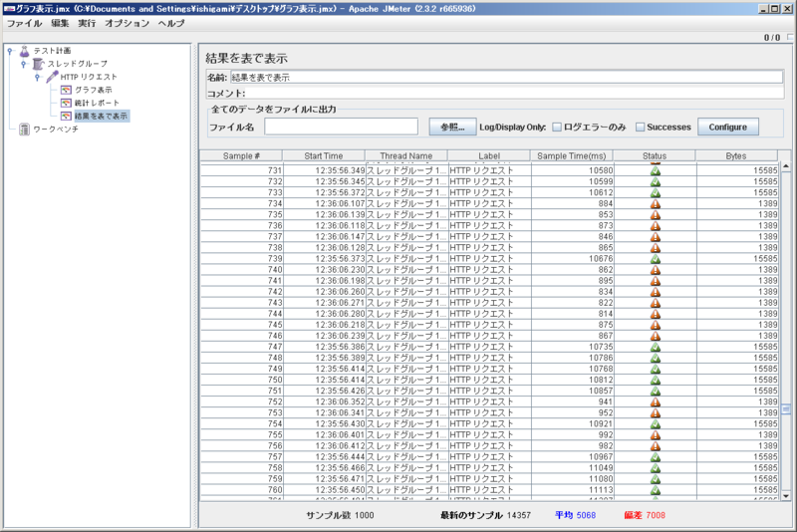797x532 pixels.
Task: Click sample number 757 cell
Action: pos(241,457)
